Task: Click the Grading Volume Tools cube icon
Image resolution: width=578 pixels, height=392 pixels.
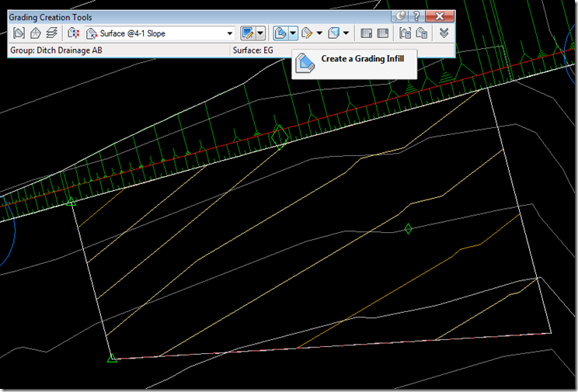Action: [x=333, y=33]
